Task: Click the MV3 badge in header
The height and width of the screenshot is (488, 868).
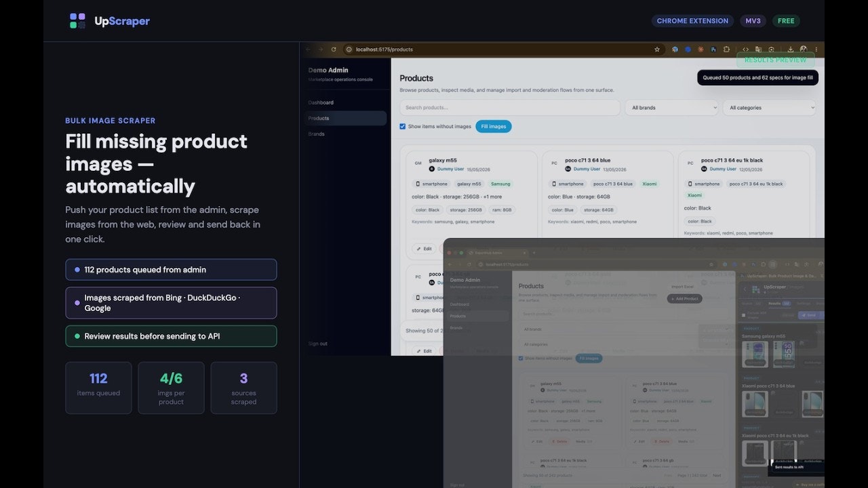Action: point(753,21)
